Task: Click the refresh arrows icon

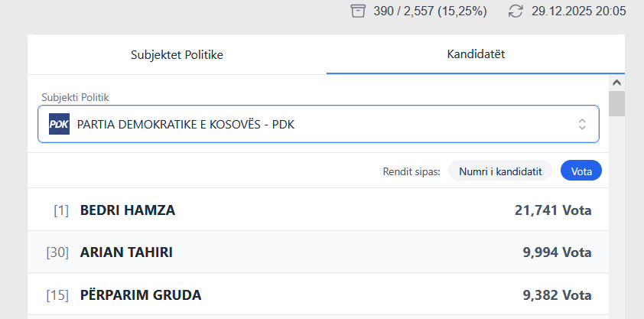Action: (x=516, y=11)
